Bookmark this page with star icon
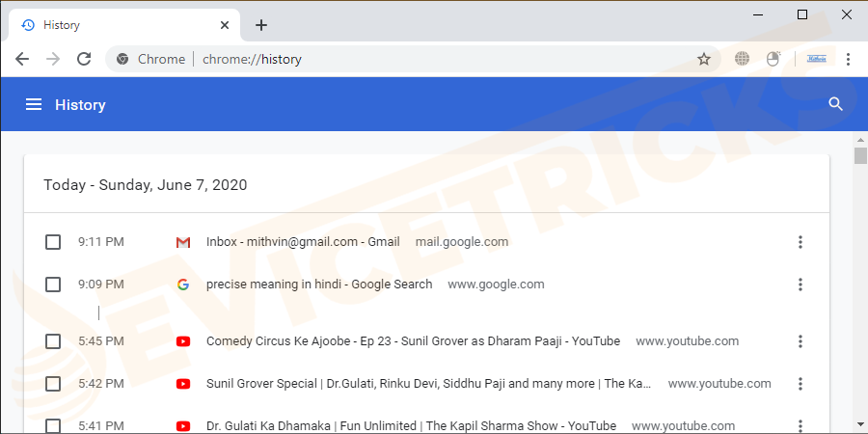The height and width of the screenshot is (434, 868). point(704,59)
